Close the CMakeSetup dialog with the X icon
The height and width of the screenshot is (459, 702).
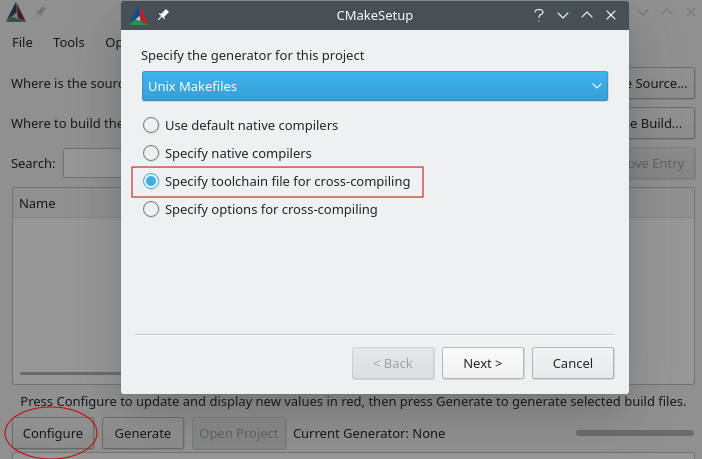point(611,15)
